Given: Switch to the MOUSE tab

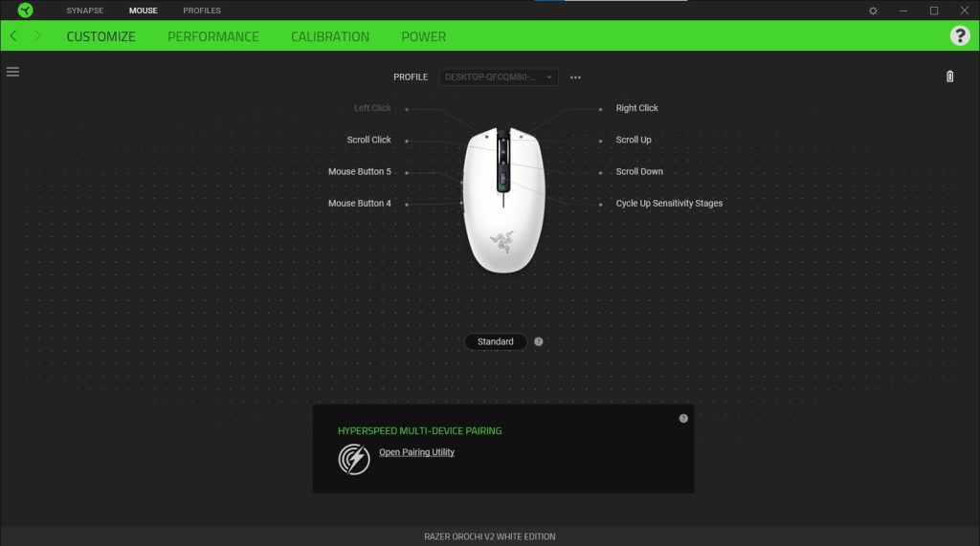Looking at the screenshot, I should [144, 11].
